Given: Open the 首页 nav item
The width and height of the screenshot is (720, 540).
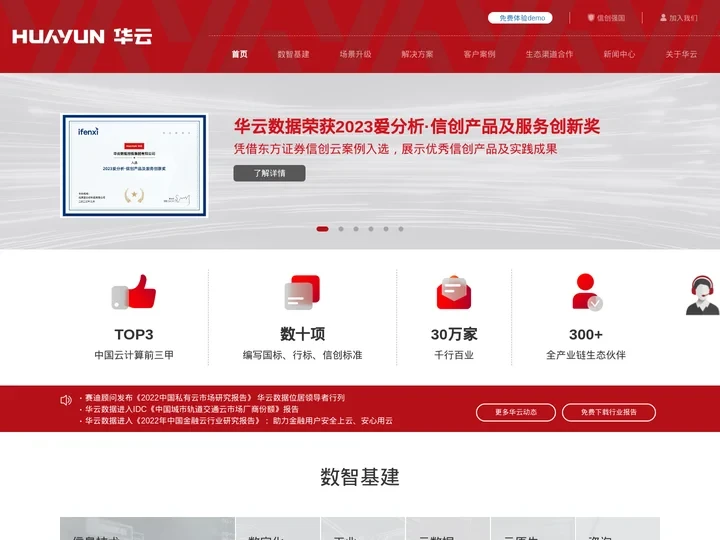Looking at the screenshot, I should [240, 54].
